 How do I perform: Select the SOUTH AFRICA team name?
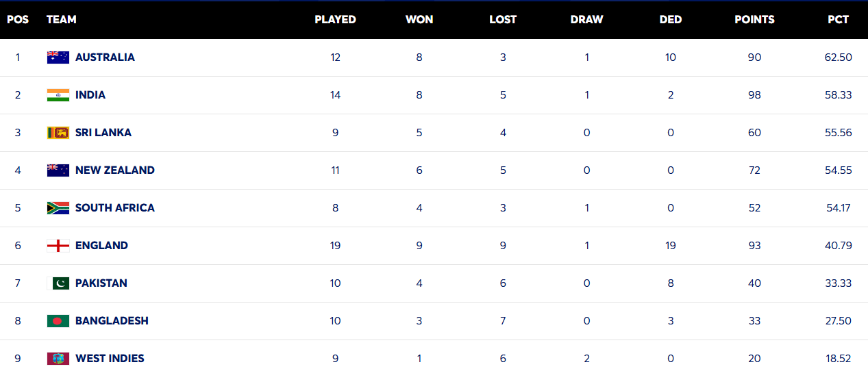pyautogui.click(x=115, y=208)
